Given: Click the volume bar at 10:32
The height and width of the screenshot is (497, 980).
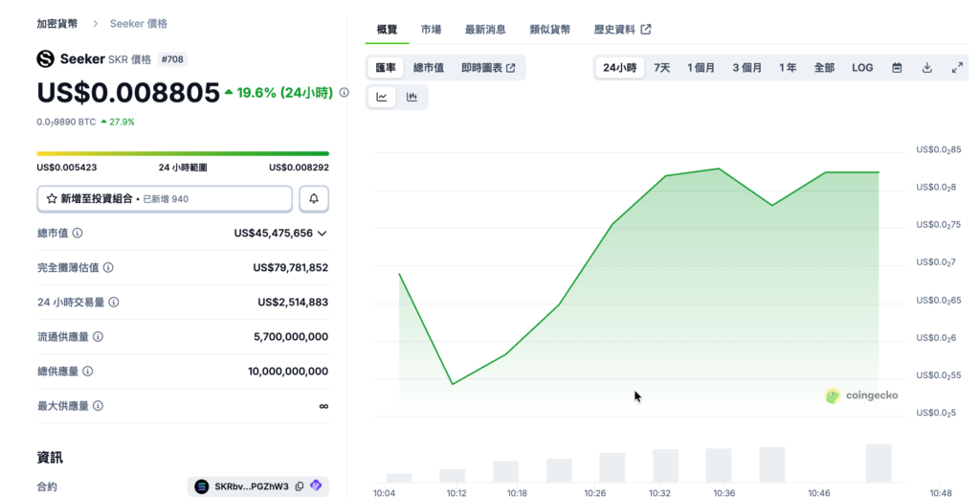Looking at the screenshot, I should 666,465.
